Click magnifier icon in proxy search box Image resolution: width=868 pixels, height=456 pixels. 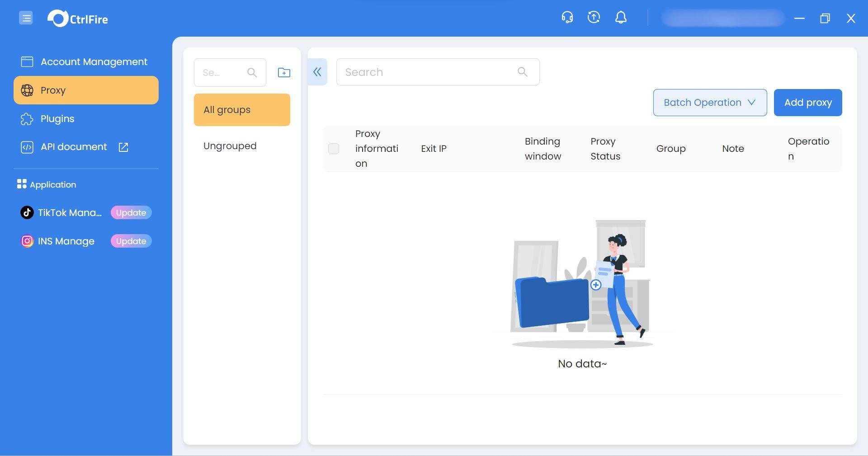point(523,72)
